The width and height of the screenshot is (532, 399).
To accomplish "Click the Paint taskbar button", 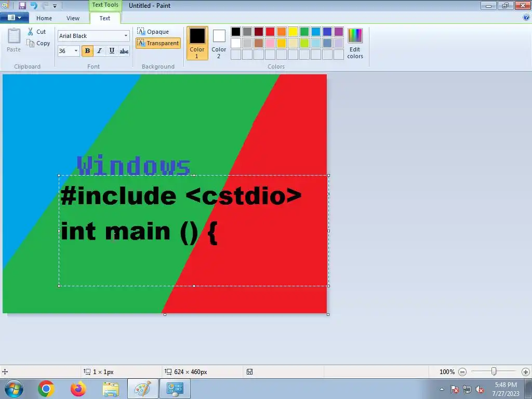I will 142,389.
